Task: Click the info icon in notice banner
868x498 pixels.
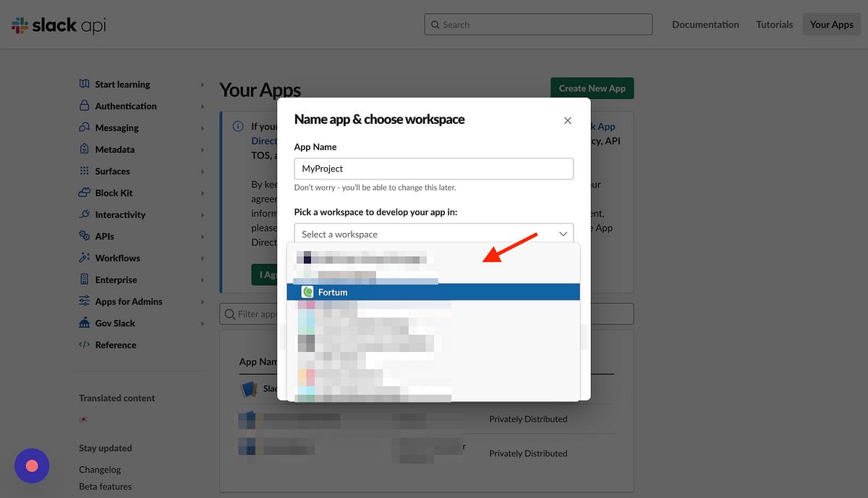Action: click(x=238, y=126)
